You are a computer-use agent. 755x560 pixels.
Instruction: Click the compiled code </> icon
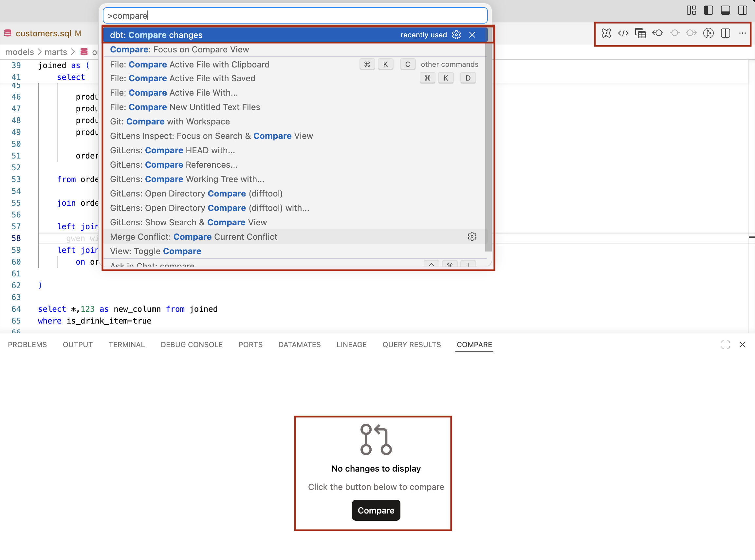point(623,33)
